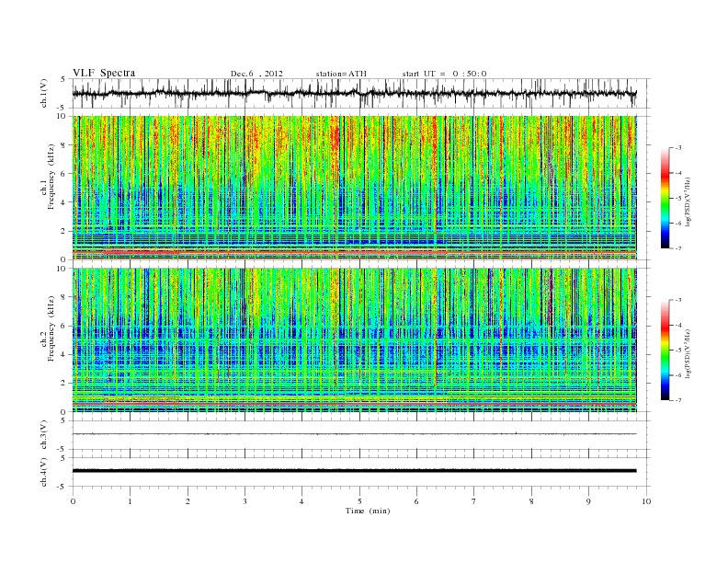Click the ch.2 spectrogram plot area
This screenshot has height=563, width=728.
pos(355,339)
